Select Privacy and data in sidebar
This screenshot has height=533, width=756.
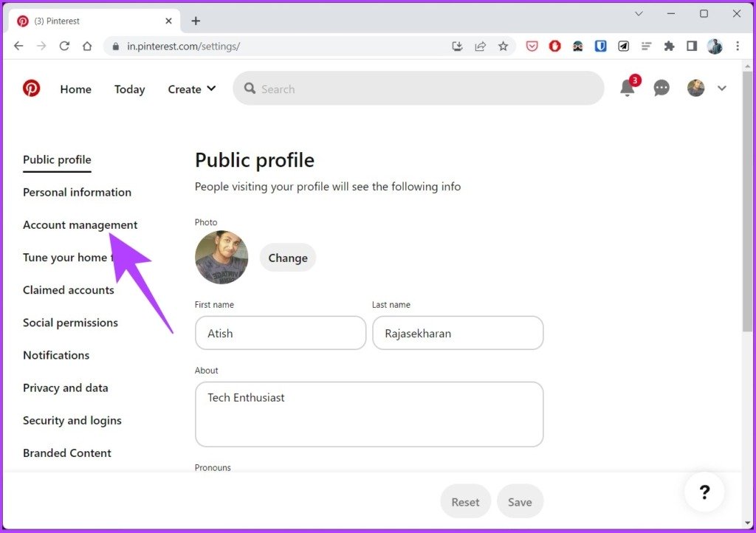pyautogui.click(x=66, y=388)
